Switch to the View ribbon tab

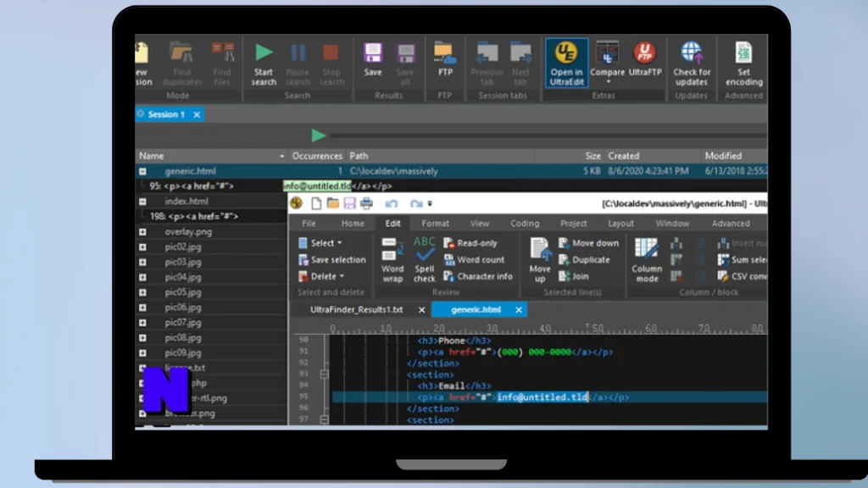coord(480,224)
